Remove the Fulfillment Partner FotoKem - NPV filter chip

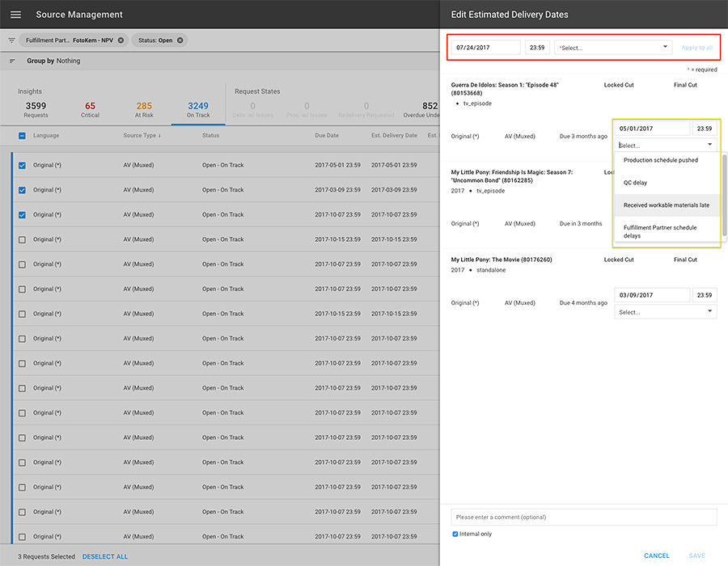tap(121, 40)
